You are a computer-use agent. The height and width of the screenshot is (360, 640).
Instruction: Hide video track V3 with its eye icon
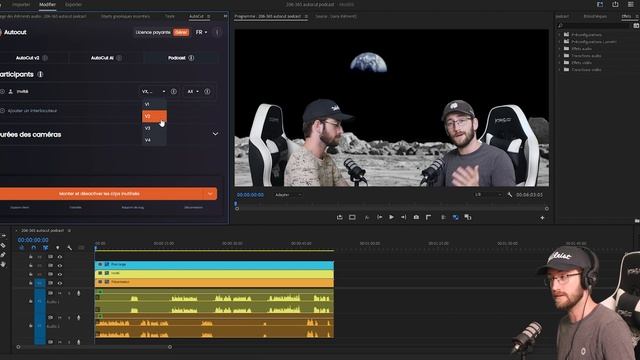[60, 265]
